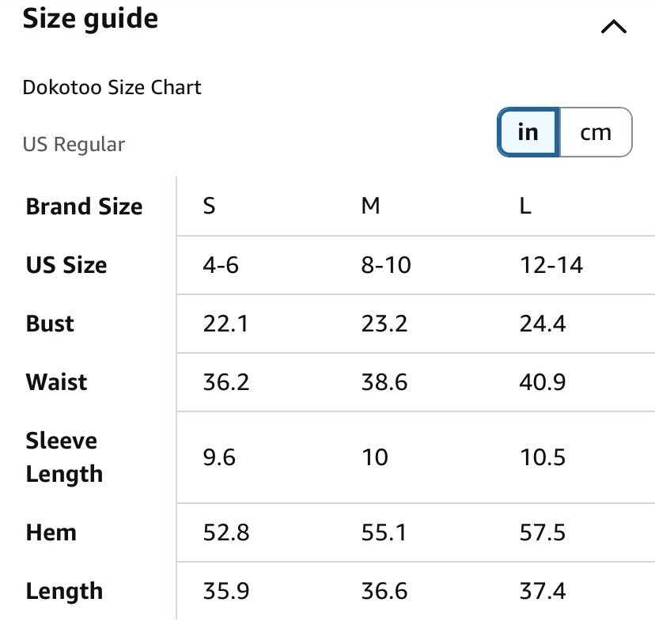Image resolution: width=655 pixels, height=644 pixels.
Task: Select the Dokotoo Size Chart label
Action: coord(112,87)
